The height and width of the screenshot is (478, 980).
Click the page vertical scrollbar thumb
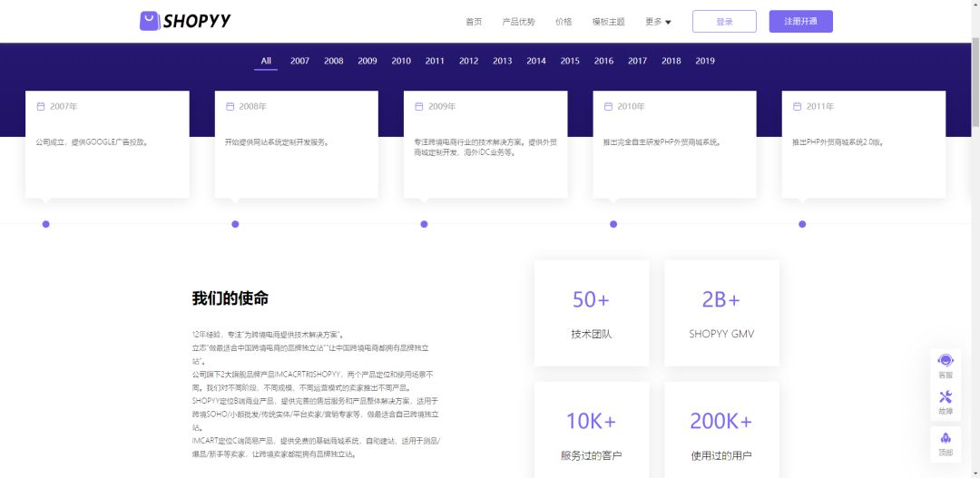pos(975,84)
